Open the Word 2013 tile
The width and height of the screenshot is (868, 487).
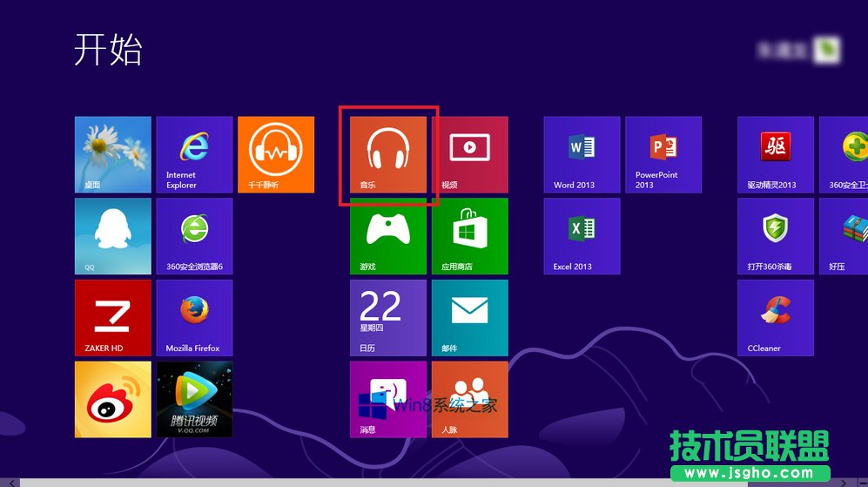(x=582, y=154)
